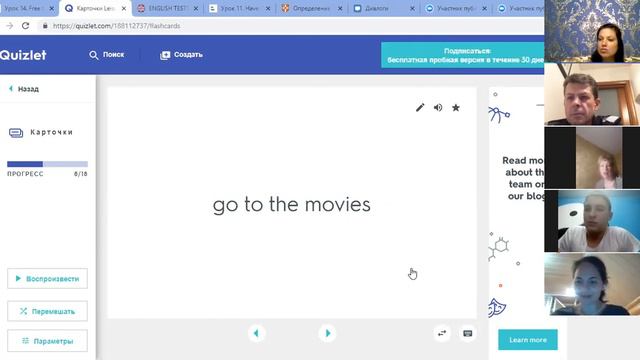640x360 pixels.
Task: Click the Read more about the team text
Action: click(524, 178)
